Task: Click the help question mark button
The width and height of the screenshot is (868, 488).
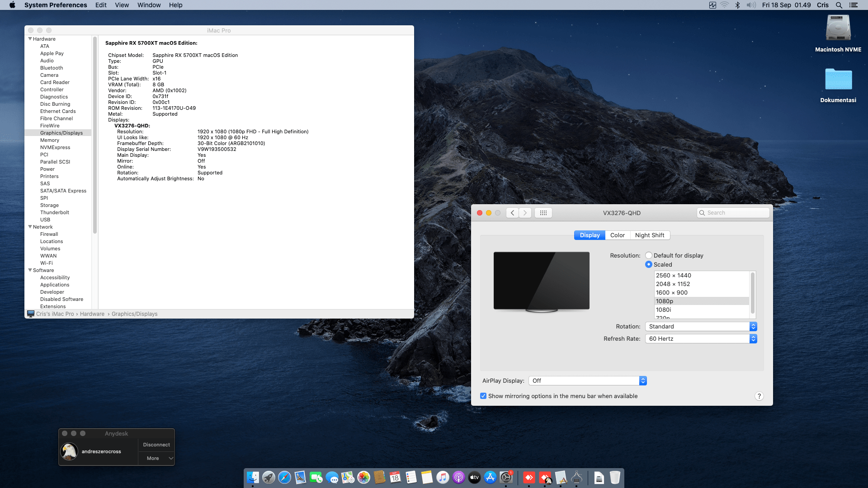Action: 759,396
